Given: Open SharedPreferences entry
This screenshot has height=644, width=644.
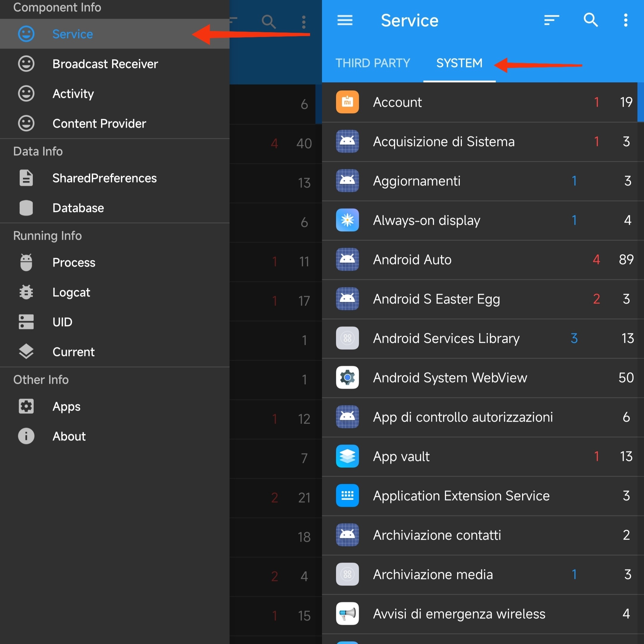Looking at the screenshot, I should 104,178.
